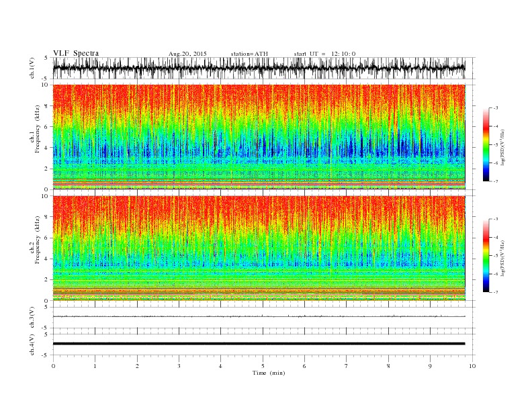Click the "9" minute tick on time axis
This screenshot has height=411, width=532.
tap(430, 366)
